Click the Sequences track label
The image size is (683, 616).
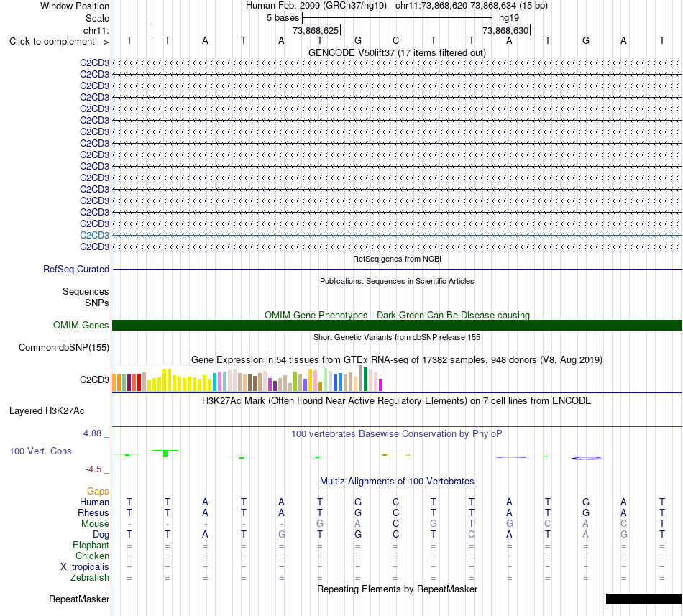(x=86, y=291)
